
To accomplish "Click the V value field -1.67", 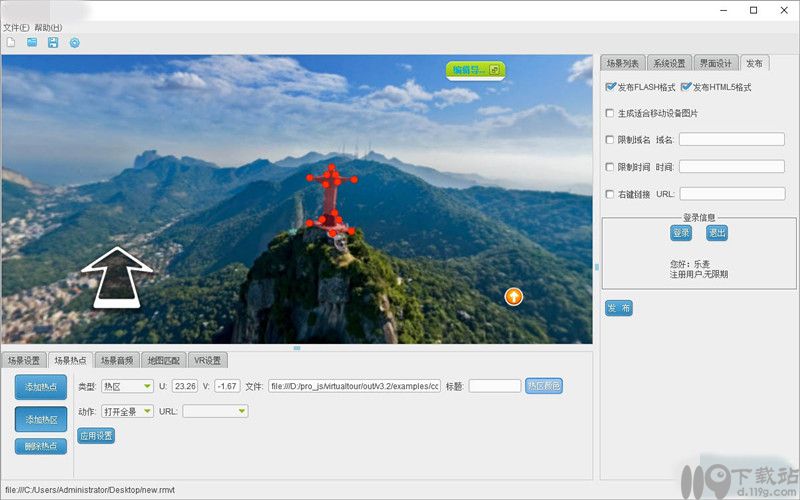I will (x=227, y=386).
